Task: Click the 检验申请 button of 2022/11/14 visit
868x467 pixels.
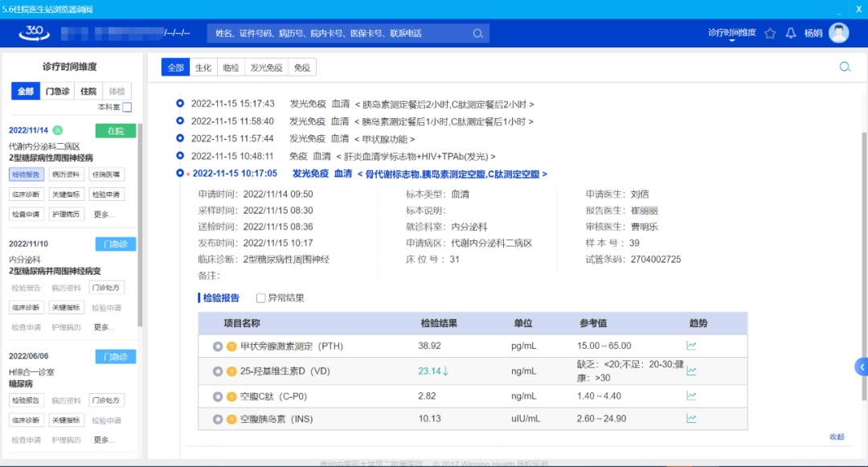Action: tap(106, 195)
